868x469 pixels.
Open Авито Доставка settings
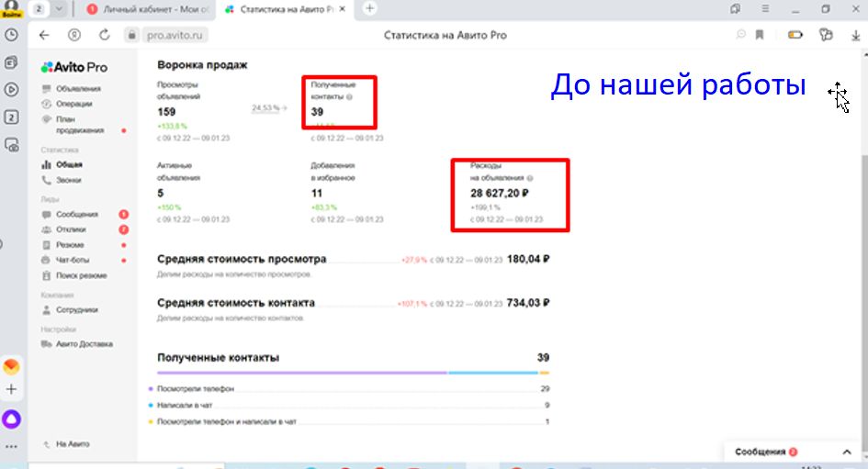[84, 344]
